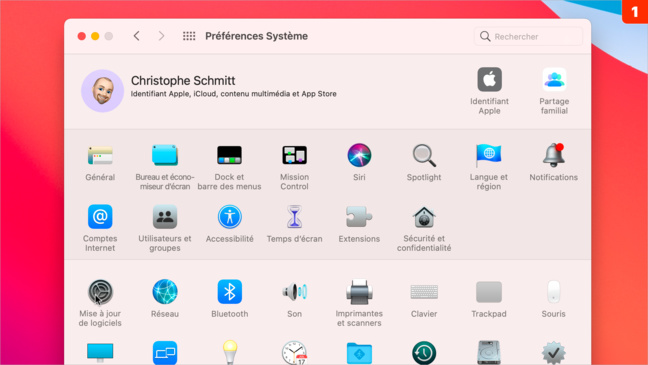Open the Sidecar dual-screen icon
The image size is (648, 365).
(x=164, y=353)
